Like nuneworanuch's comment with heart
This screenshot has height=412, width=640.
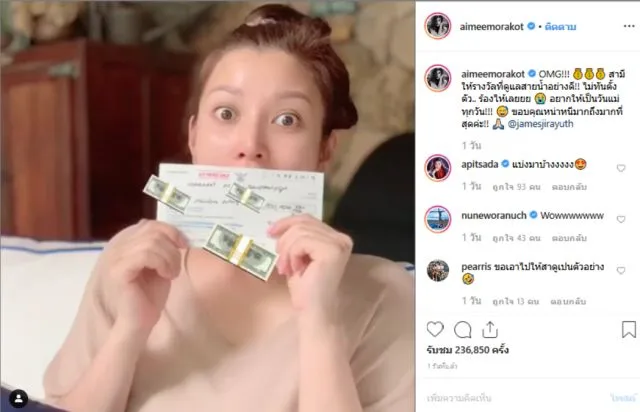click(x=621, y=219)
